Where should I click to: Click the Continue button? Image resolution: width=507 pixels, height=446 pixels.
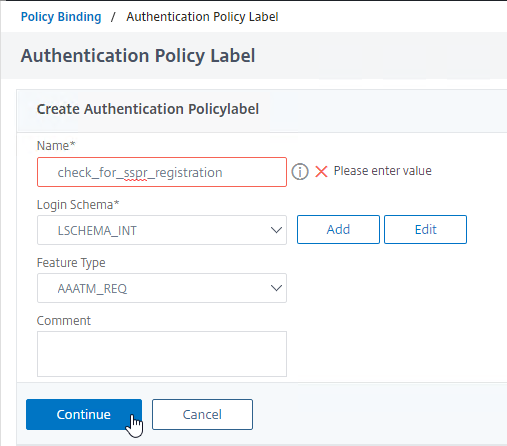point(84,414)
